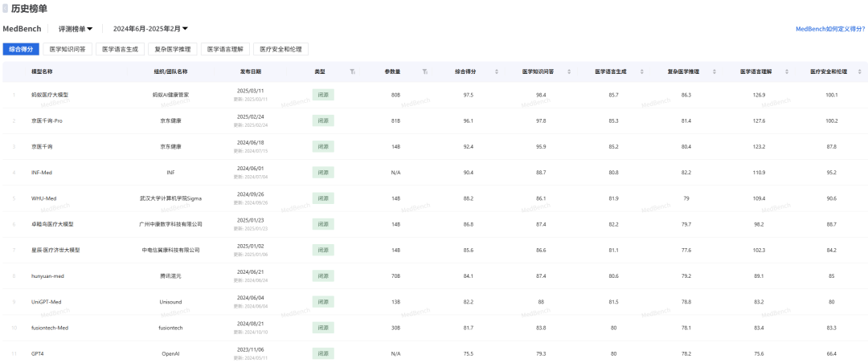Click parameter count 81B
This screenshot has height=363, width=868.
(395, 120)
